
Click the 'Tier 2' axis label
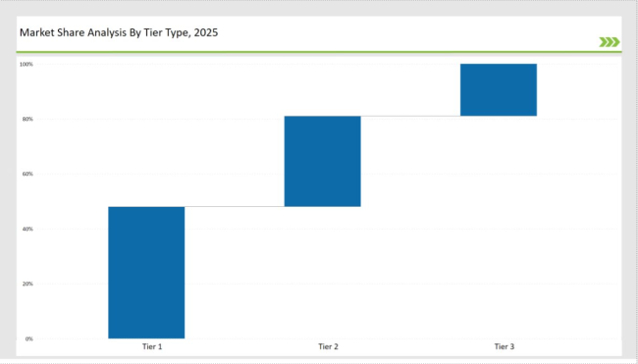[328, 346]
